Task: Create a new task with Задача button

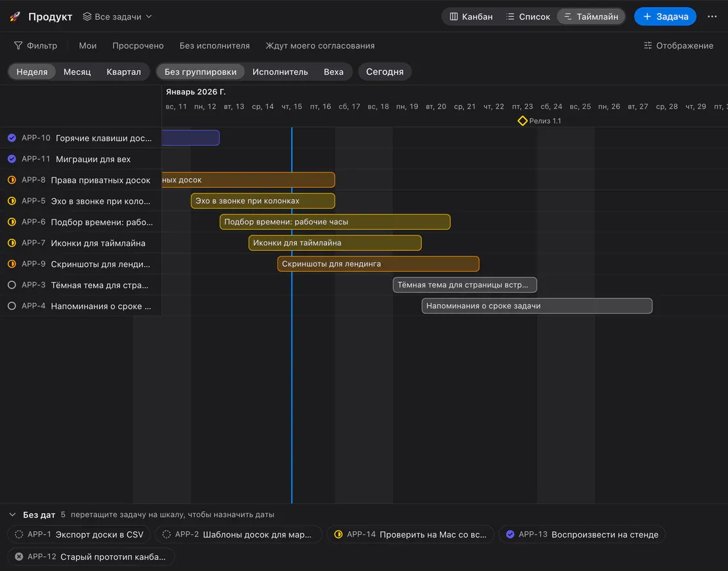Action: (x=665, y=16)
